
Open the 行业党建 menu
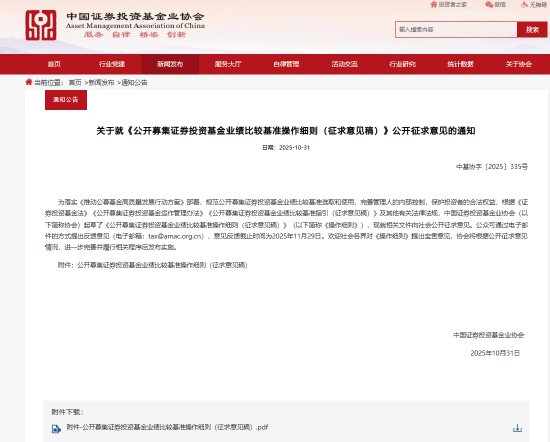click(x=112, y=64)
